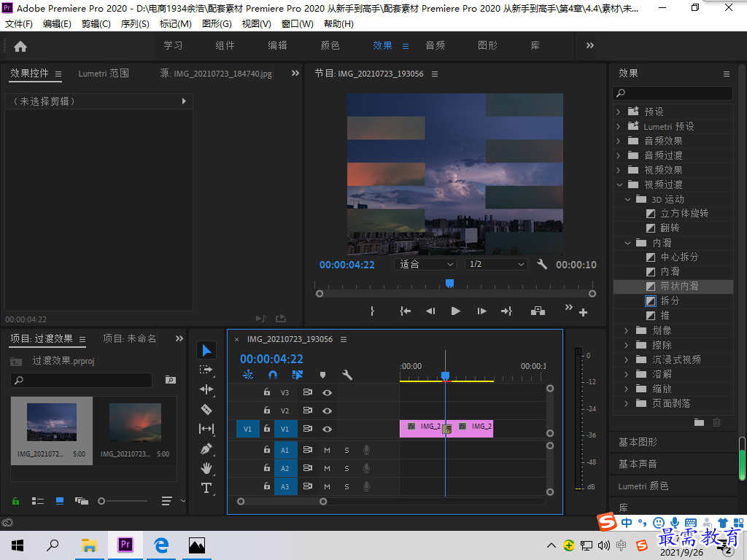Select the Ripple Edit tool
This screenshot has width=747, height=560.
pyautogui.click(x=206, y=389)
